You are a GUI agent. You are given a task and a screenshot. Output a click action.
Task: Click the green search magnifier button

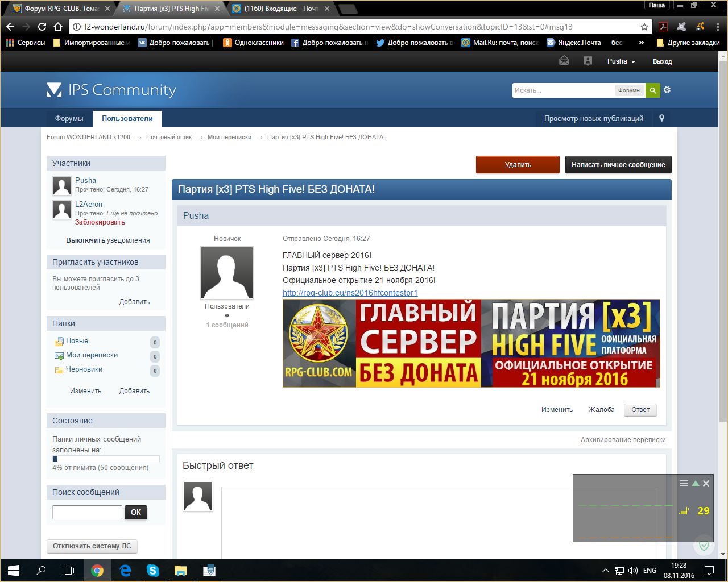653,90
